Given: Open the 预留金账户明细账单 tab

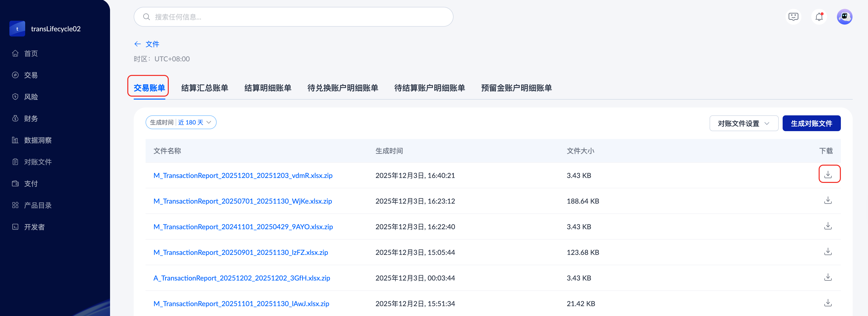Looking at the screenshot, I should click(x=516, y=88).
